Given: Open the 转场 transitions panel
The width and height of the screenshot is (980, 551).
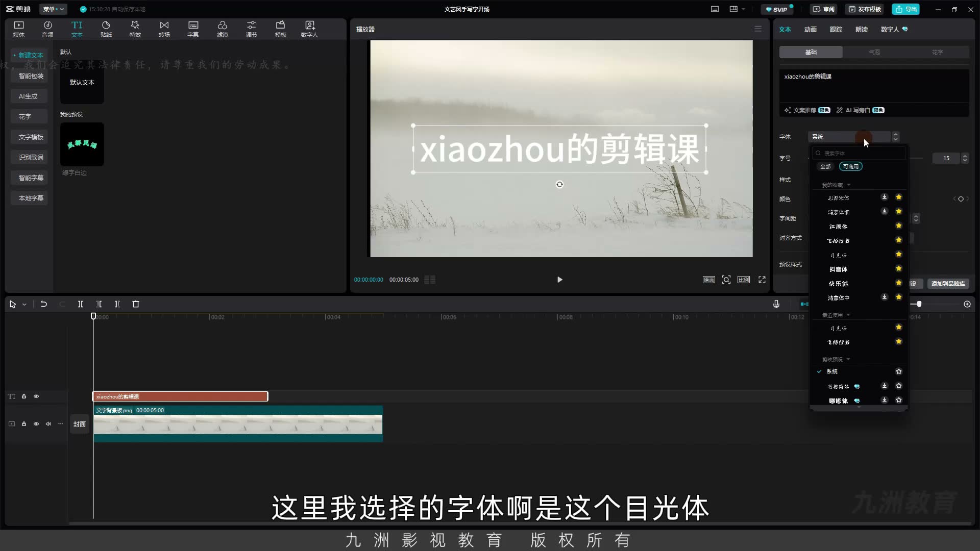Looking at the screenshot, I should [x=164, y=29].
